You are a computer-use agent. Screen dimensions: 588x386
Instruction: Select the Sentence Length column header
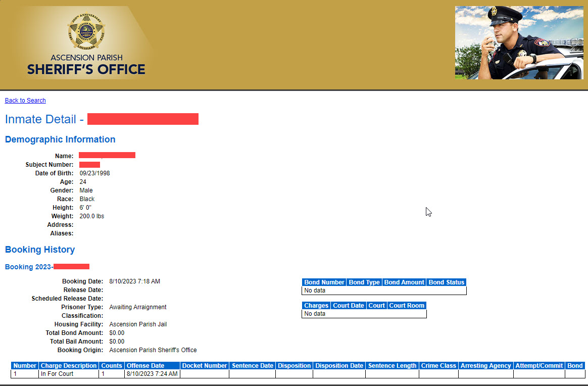pyautogui.click(x=392, y=366)
